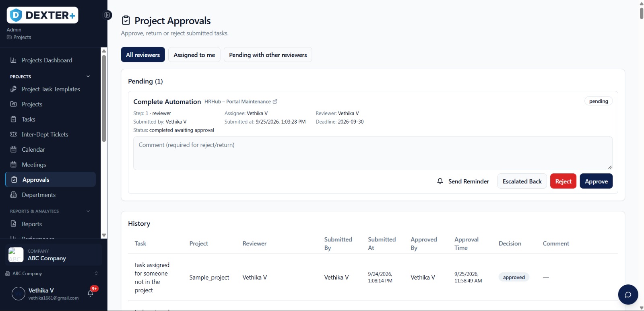644x311 pixels.
Task: Click the sidebar vertical scrollbar
Action: coord(104,99)
